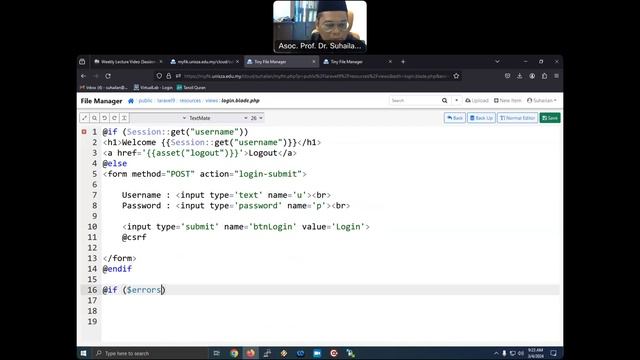Switch to Normal Editor

coord(517,118)
